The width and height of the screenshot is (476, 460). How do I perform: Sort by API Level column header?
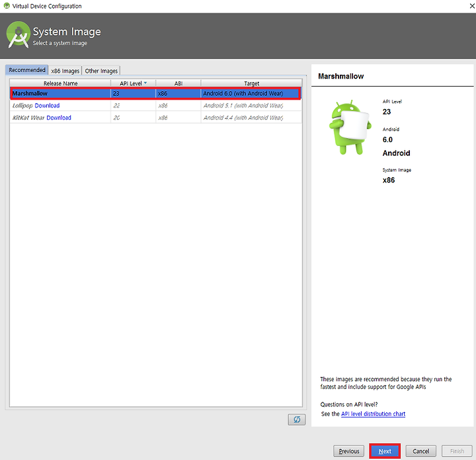point(133,83)
